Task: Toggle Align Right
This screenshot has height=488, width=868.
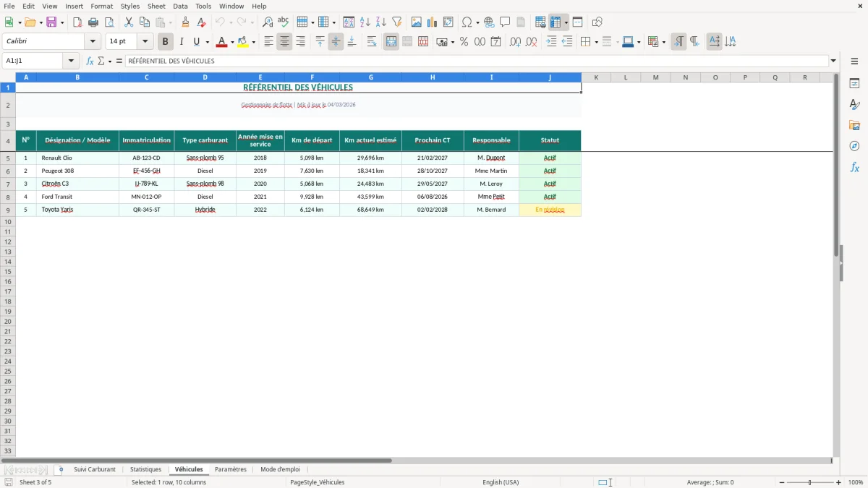Action: click(300, 42)
